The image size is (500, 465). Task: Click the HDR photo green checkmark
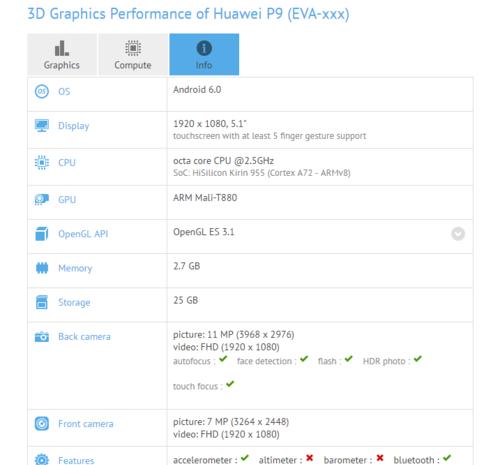point(418,359)
